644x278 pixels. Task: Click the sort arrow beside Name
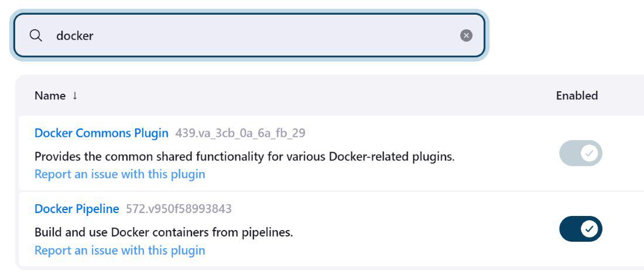click(x=75, y=95)
